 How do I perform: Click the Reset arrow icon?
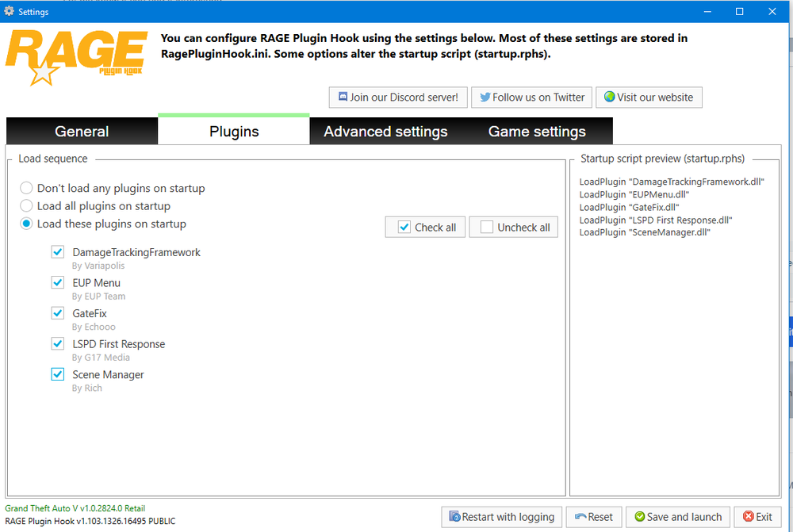tap(580, 517)
